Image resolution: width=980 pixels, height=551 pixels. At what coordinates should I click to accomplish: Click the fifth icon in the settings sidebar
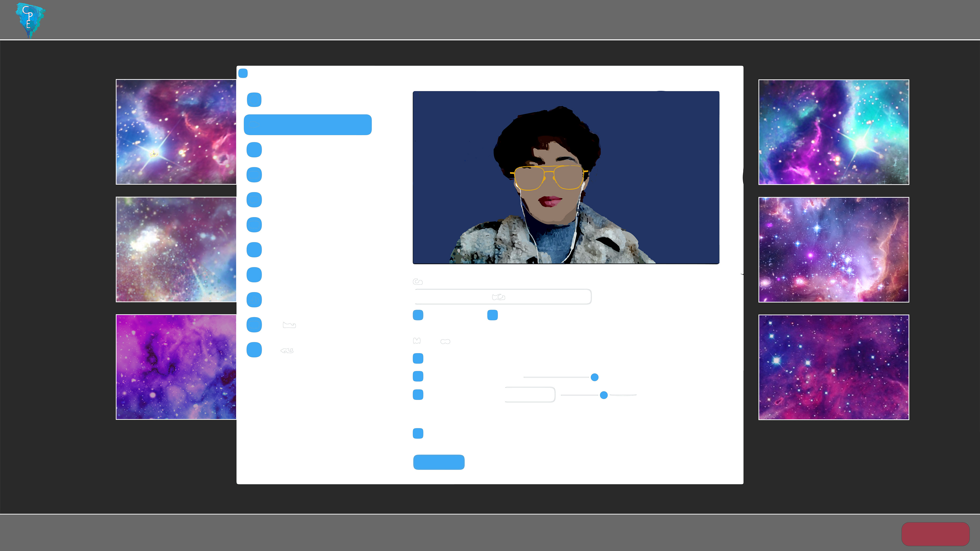[x=254, y=200]
